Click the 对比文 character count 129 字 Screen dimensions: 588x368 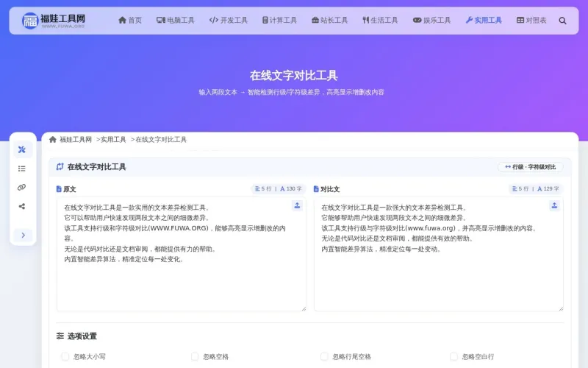point(548,189)
